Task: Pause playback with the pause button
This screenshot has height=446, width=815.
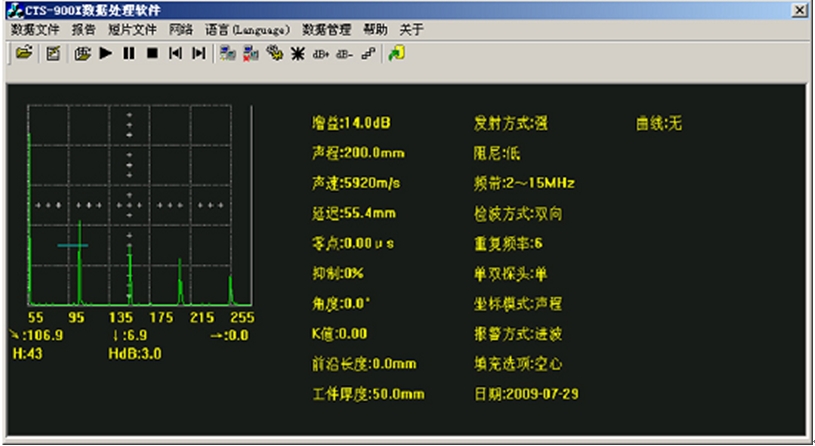Action: click(128, 54)
